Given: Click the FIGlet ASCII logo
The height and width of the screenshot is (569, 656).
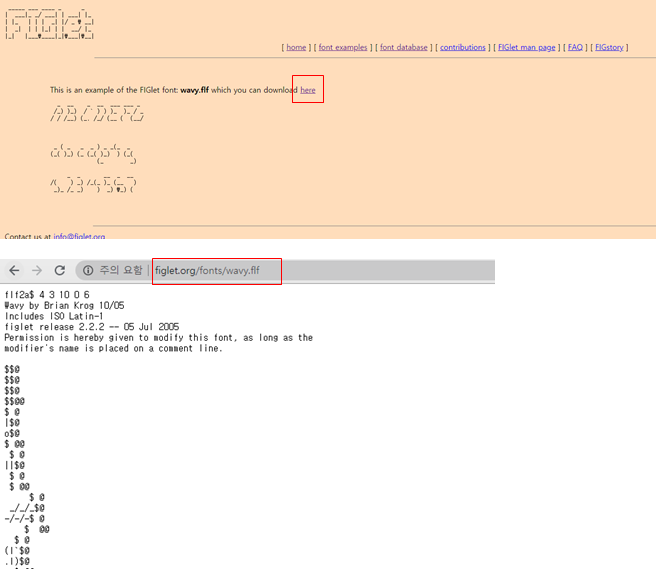Looking at the screenshot, I should 49,23.
